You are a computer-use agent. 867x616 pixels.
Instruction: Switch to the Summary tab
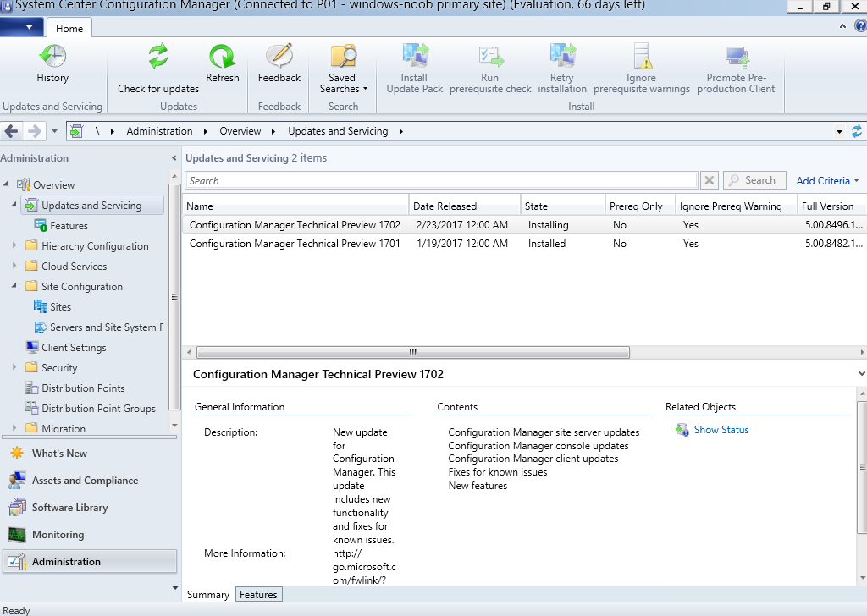tap(208, 595)
